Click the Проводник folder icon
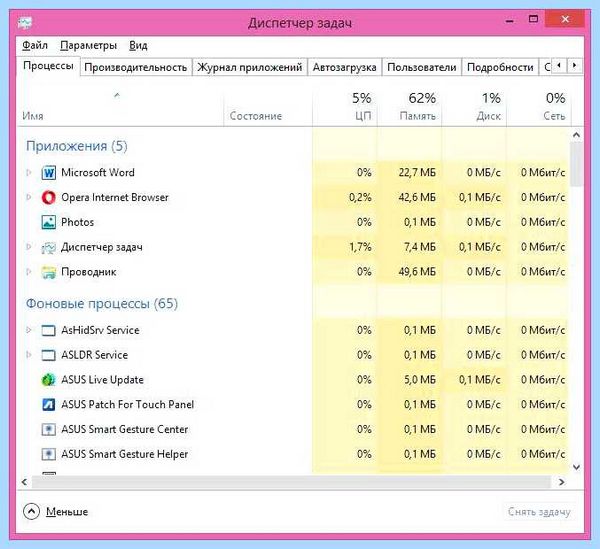This screenshot has width=600, height=549. click(49, 272)
